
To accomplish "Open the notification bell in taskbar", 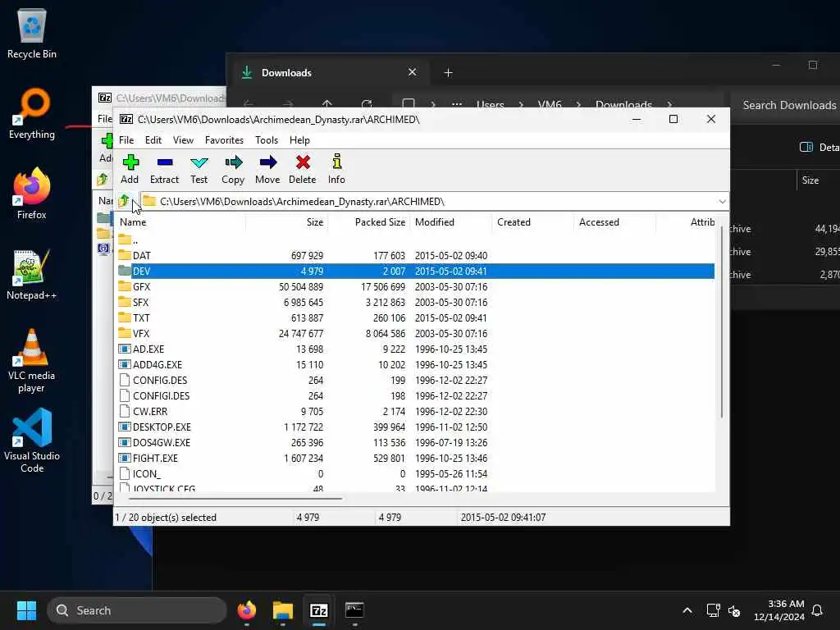I will click(817, 610).
